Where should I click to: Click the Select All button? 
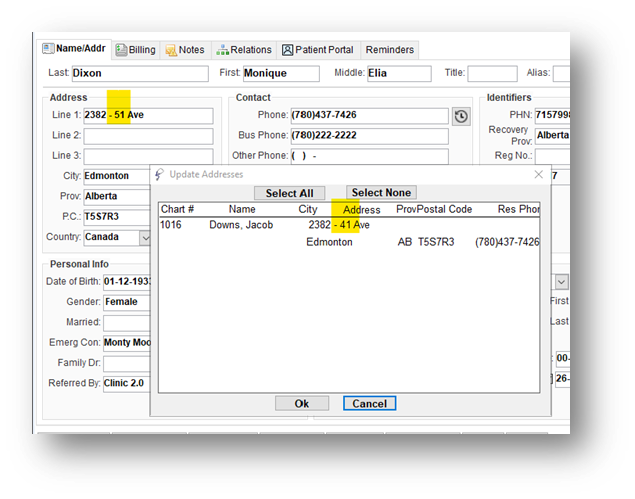290,193
